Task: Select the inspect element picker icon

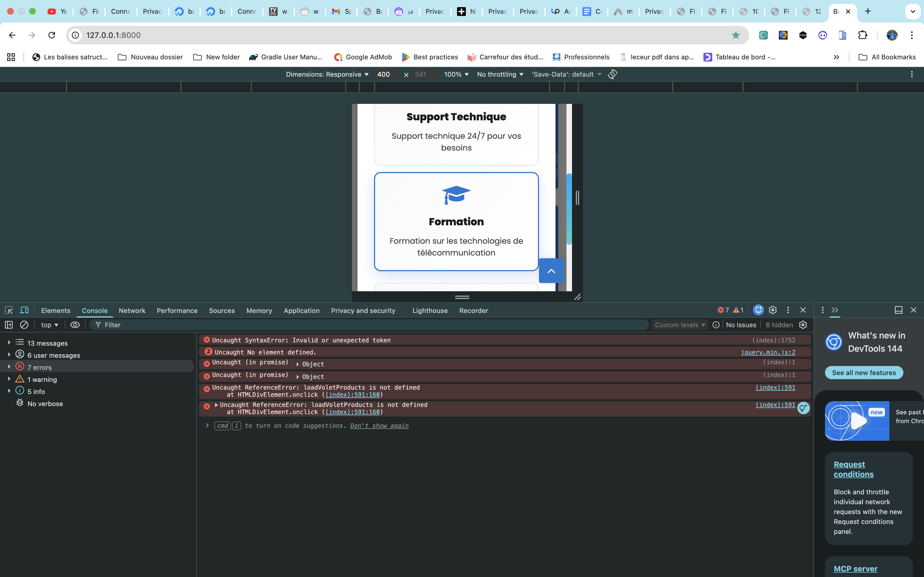Action: click(x=9, y=310)
